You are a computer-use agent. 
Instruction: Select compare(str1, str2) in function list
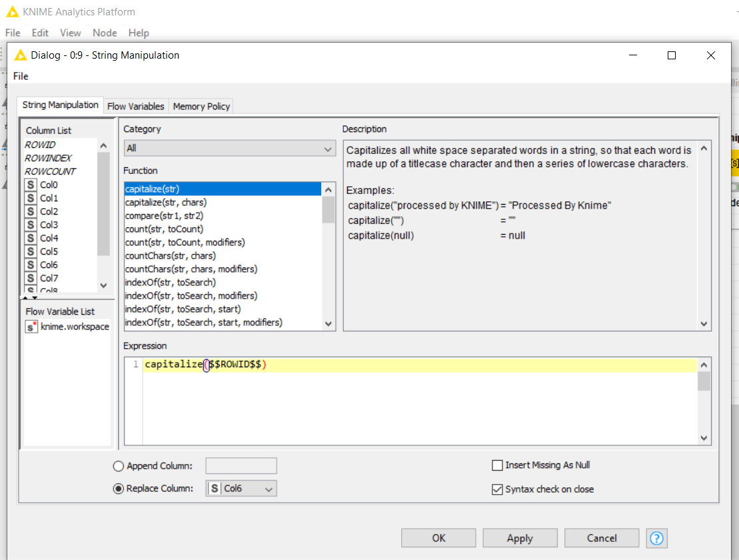click(x=164, y=215)
